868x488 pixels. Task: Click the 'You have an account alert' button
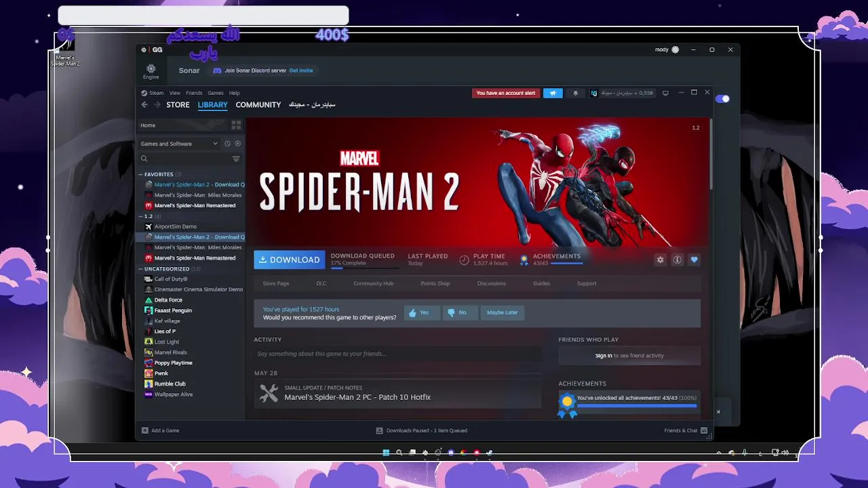click(x=506, y=93)
